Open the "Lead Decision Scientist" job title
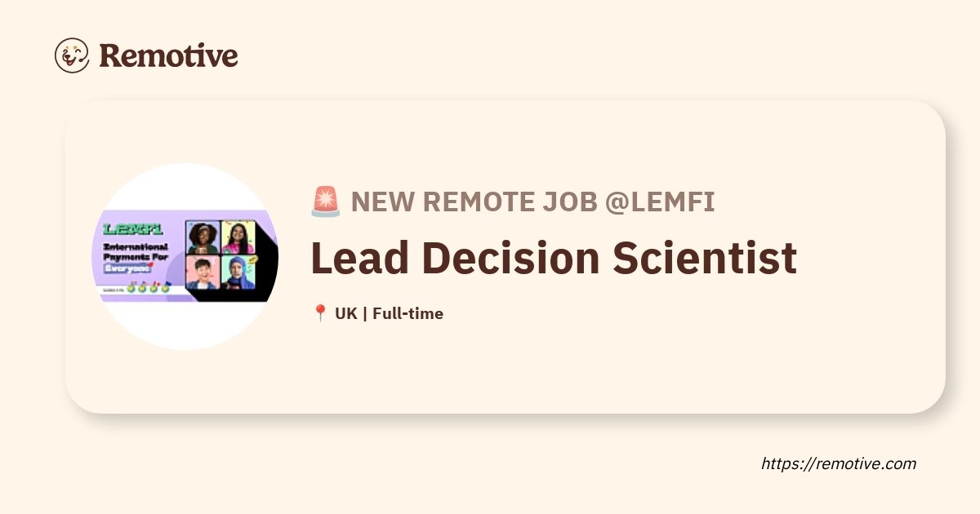 (554, 258)
